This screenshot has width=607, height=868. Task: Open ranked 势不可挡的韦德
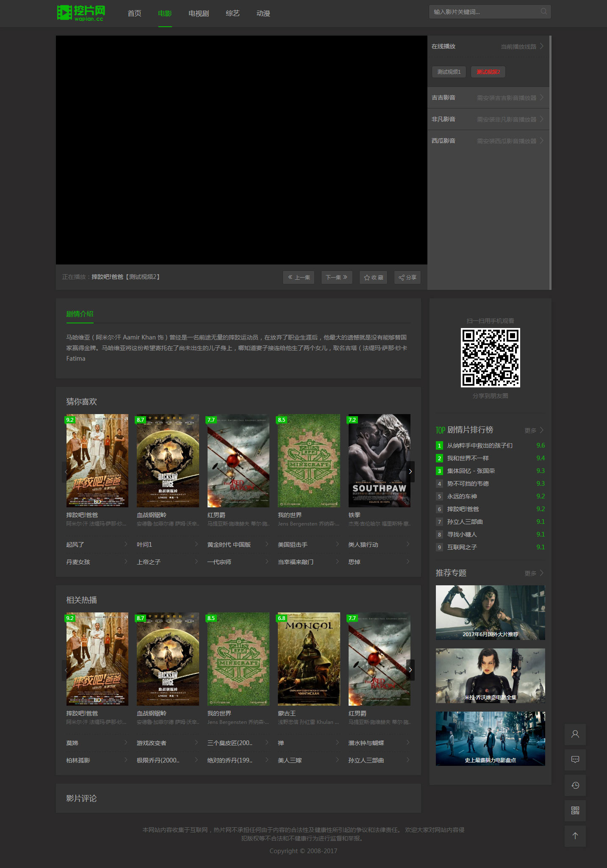pos(468,484)
